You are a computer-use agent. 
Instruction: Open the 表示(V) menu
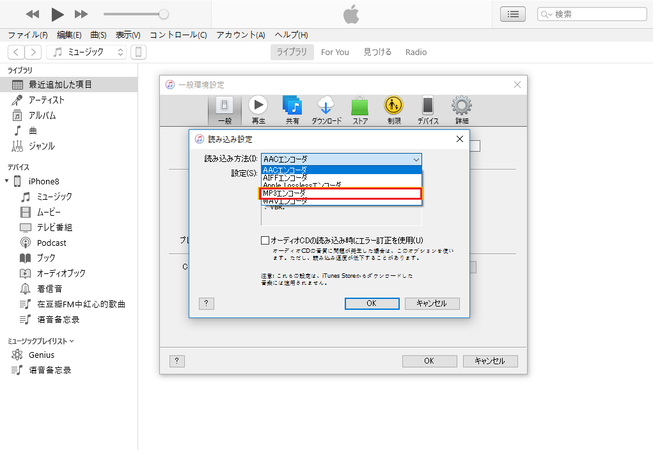(x=128, y=35)
